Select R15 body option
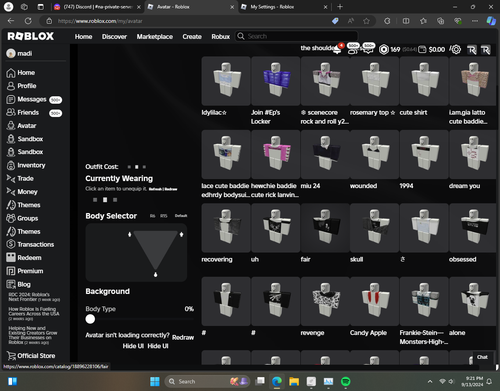This screenshot has height=391, width=500. [163, 216]
